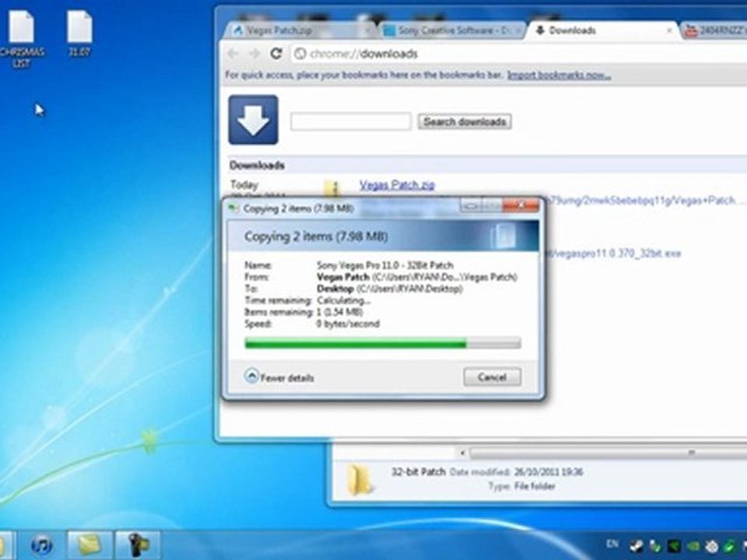Close the Downloads tab
This screenshot has height=560, width=747.
pyautogui.click(x=669, y=30)
